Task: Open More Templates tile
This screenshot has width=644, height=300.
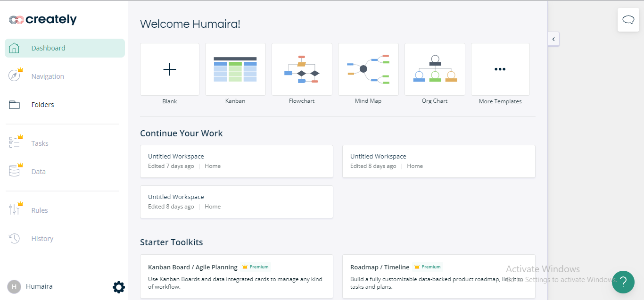Action: [x=500, y=69]
